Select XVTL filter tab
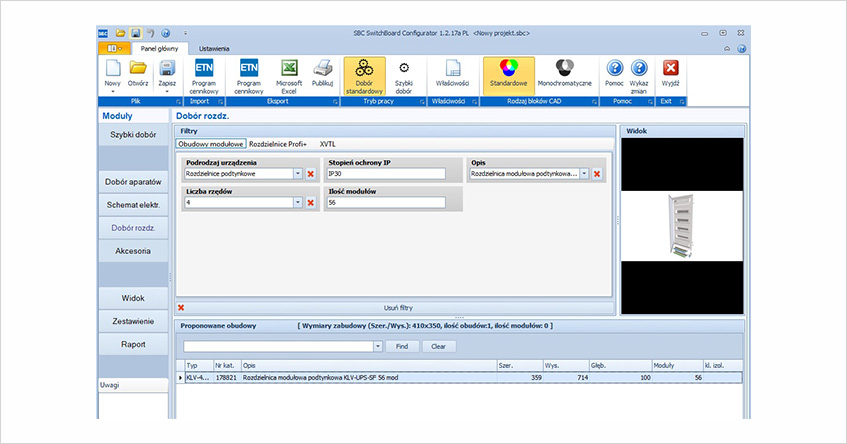The width and height of the screenshot is (847, 444). click(x=327, y=144)
